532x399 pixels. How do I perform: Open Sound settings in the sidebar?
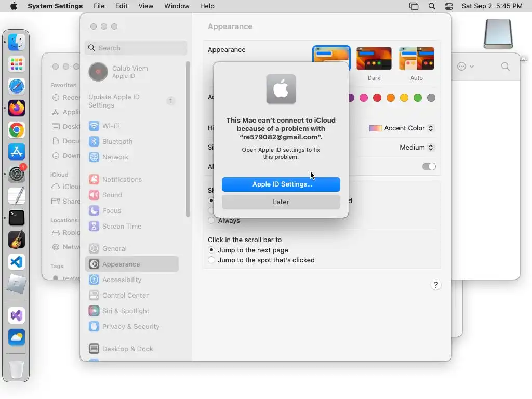(x=131, y=195)
